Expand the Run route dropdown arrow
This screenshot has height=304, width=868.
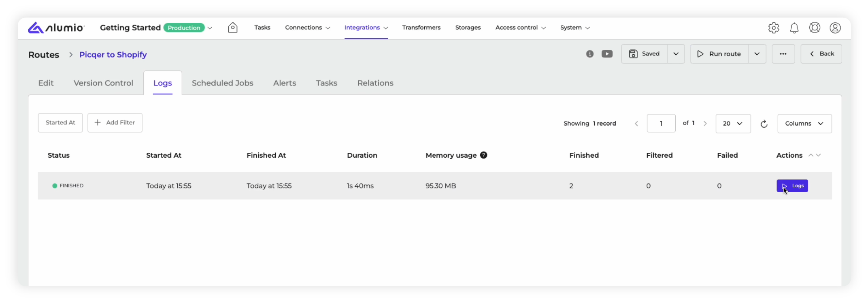(757, 54)
